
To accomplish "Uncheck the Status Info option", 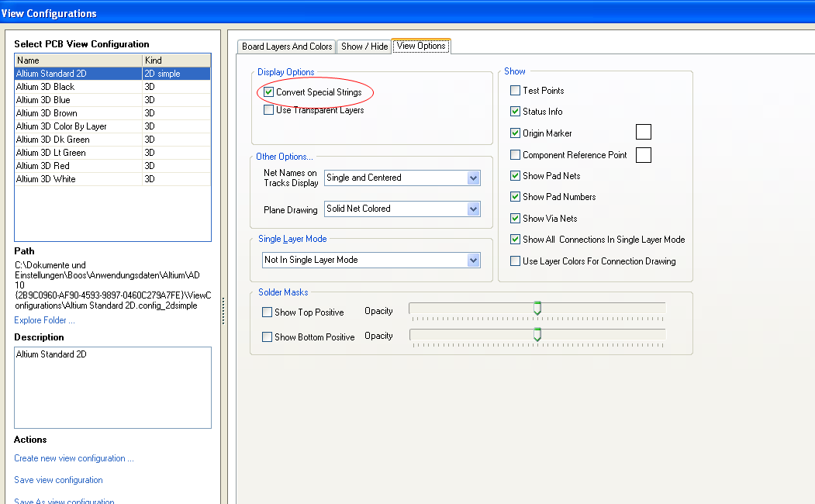I will click(515, 111).
